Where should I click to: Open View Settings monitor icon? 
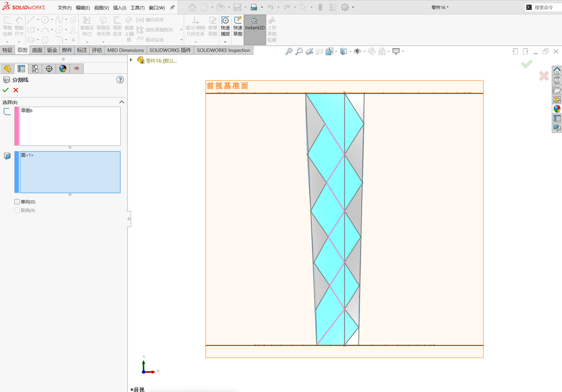click(x=396, y=52)
